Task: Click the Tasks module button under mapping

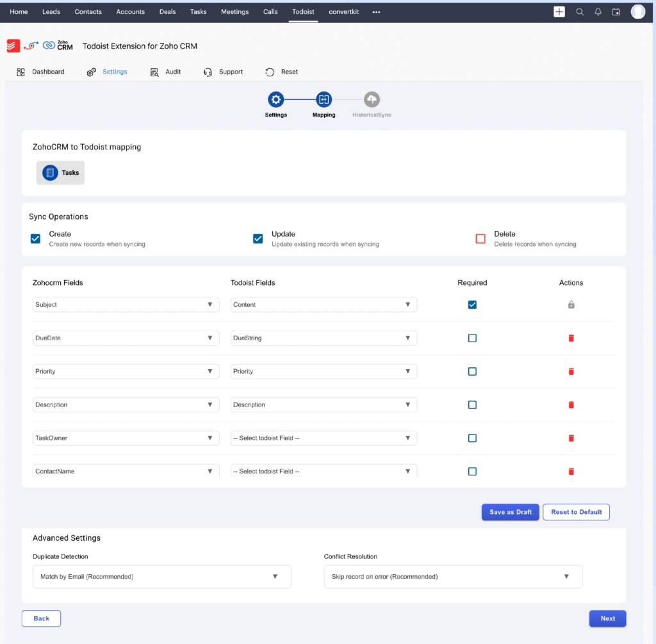Action: click(60, 172)
